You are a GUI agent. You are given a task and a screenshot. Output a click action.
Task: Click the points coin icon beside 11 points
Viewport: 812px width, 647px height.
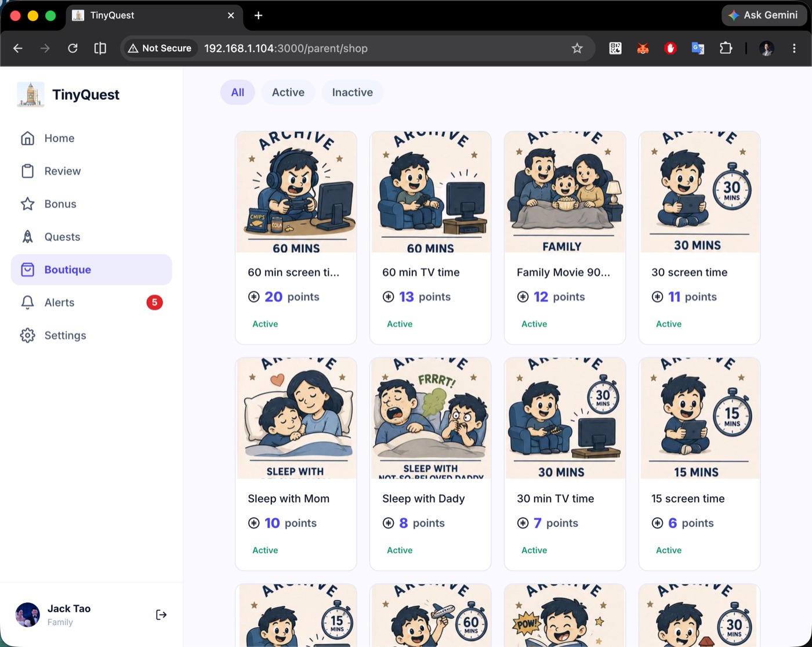(657, 297)
